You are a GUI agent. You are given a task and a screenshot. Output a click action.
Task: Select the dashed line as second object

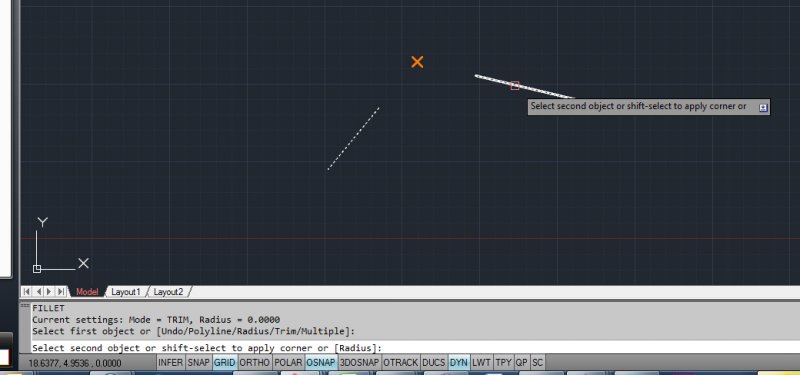353,139
